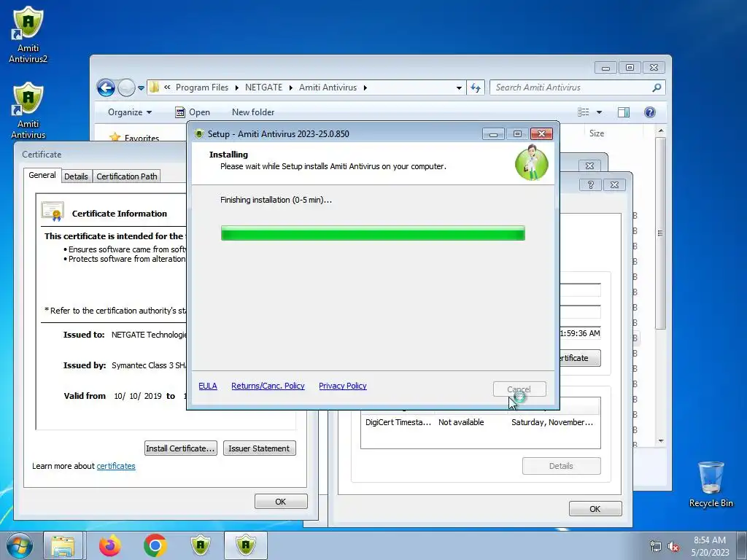Click the Amiti Antivirus breadcrumb segment

328,87
